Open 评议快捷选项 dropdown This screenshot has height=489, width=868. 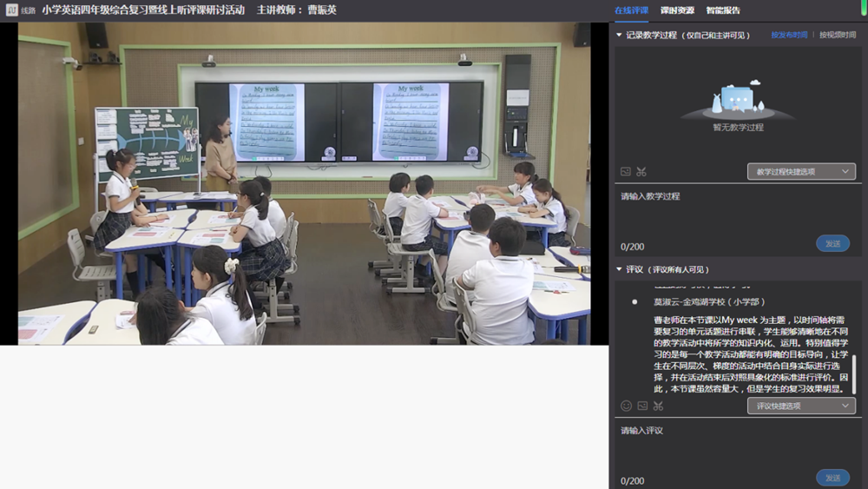(801, 406)
